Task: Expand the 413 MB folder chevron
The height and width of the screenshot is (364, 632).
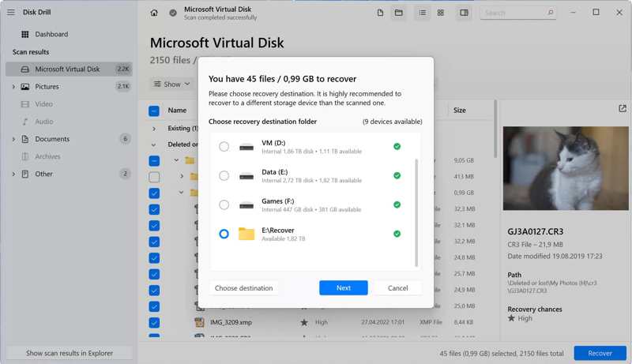Action: (182, 176)
